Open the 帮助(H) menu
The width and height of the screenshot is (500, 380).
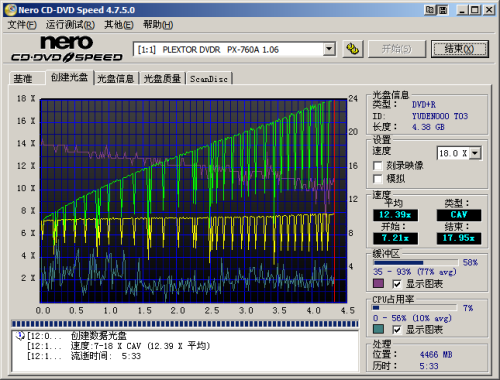[x=158, y=25]
